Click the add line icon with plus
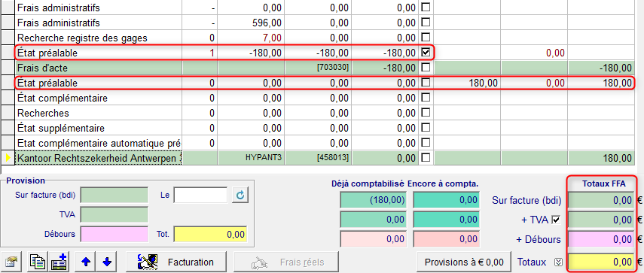This screenshot has height=273, width=644. (x=59, y=262)
